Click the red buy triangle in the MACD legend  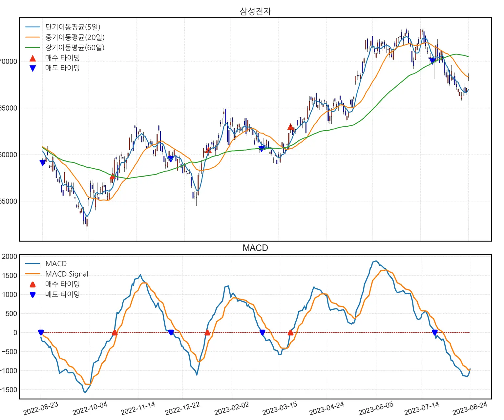(32, 284)
